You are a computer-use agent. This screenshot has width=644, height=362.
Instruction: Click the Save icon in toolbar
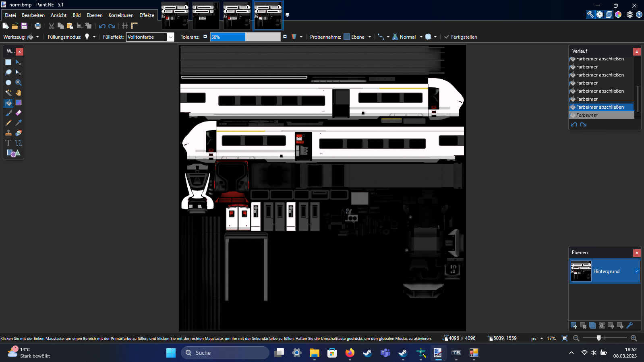(24, 26)
